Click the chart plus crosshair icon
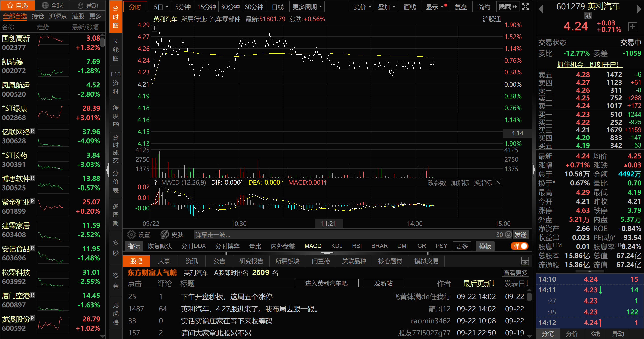644x339 pixels. (x=155, y=28)
